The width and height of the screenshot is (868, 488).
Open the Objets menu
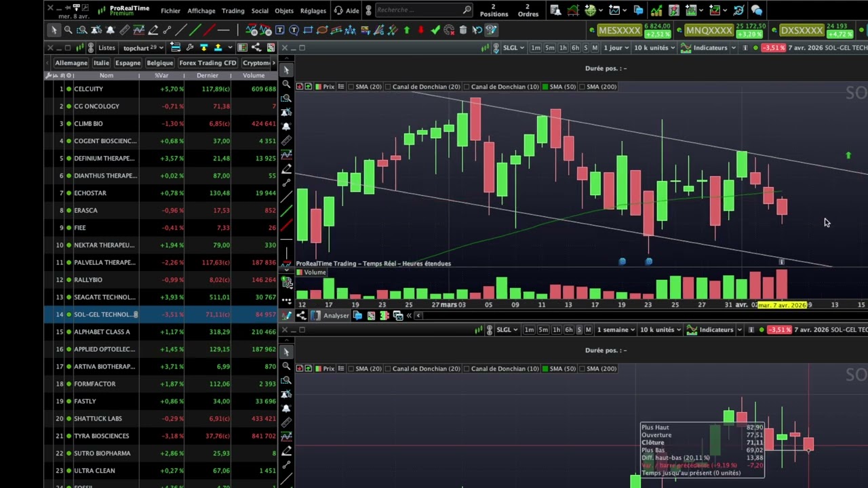(x=284, y=11)
